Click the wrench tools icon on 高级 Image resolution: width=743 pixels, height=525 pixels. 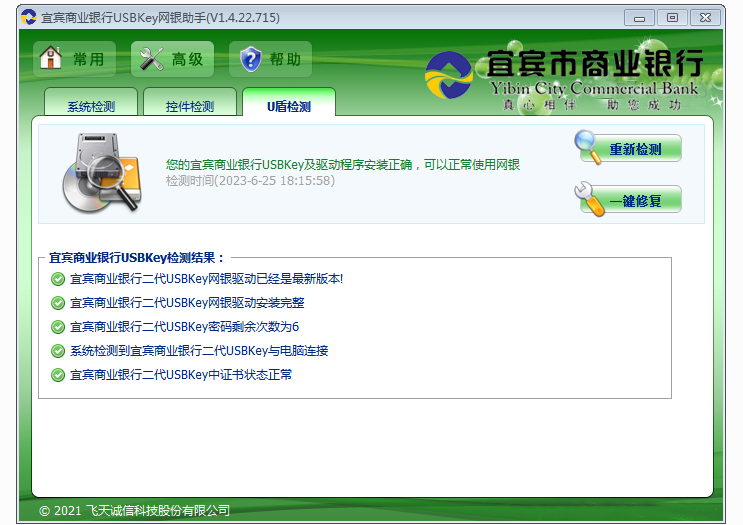click(151, 59)
